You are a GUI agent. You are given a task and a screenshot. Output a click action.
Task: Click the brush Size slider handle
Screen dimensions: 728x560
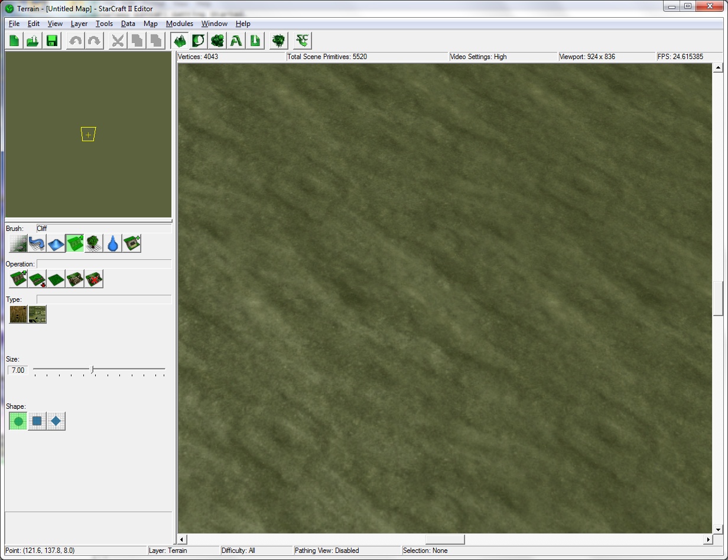pyautogui.click(x=92, y=370)
